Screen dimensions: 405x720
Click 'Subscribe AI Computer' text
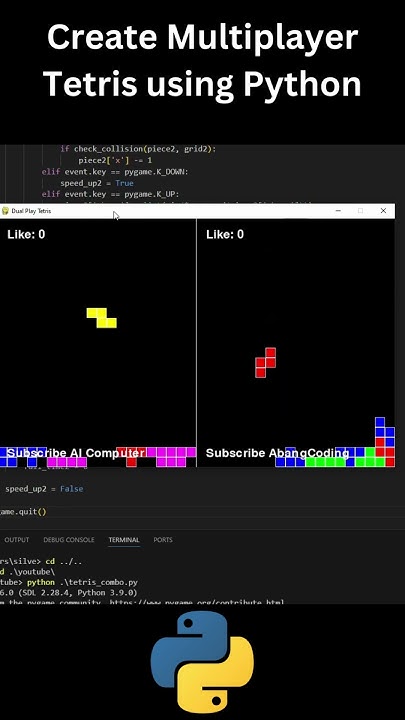[76, 453]
